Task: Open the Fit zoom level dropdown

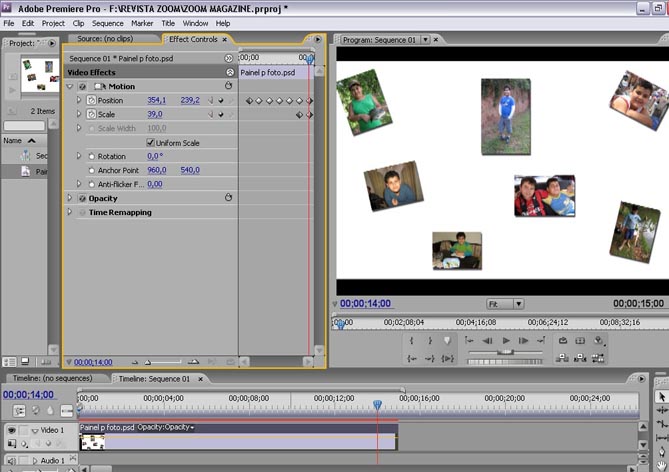Action: 505,303
